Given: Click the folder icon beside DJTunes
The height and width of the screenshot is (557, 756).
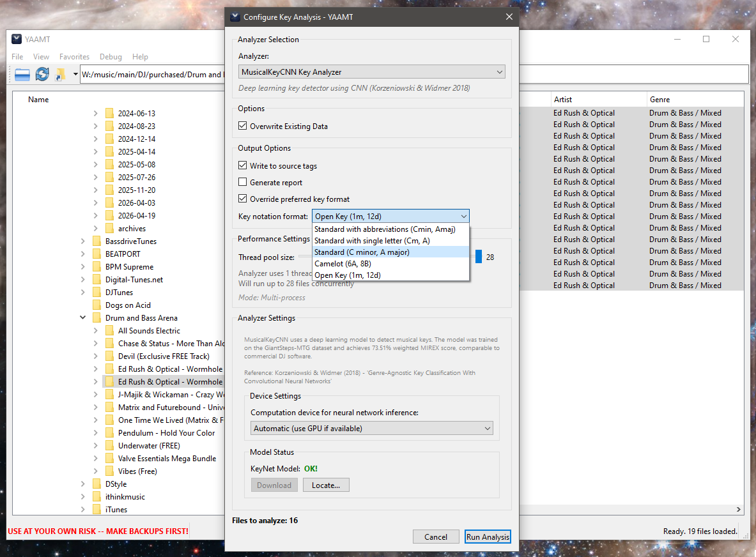Looking at the screenshot, I should click(x=97, y=292).
